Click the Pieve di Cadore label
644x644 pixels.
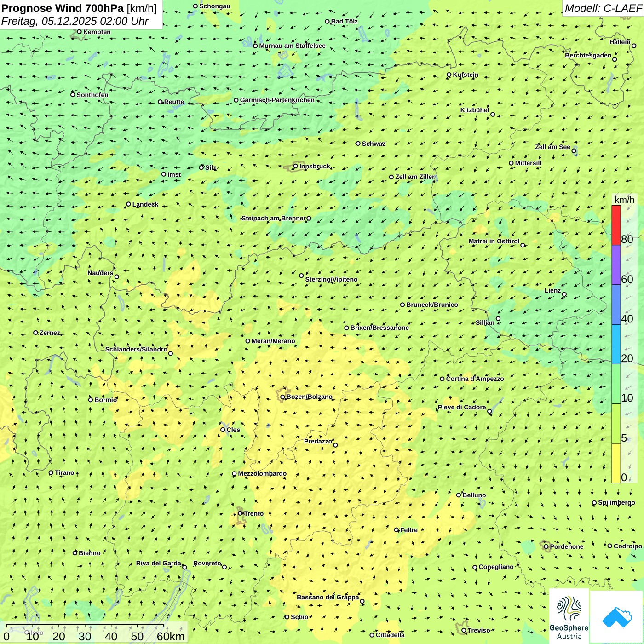click(x=462, y=407)
